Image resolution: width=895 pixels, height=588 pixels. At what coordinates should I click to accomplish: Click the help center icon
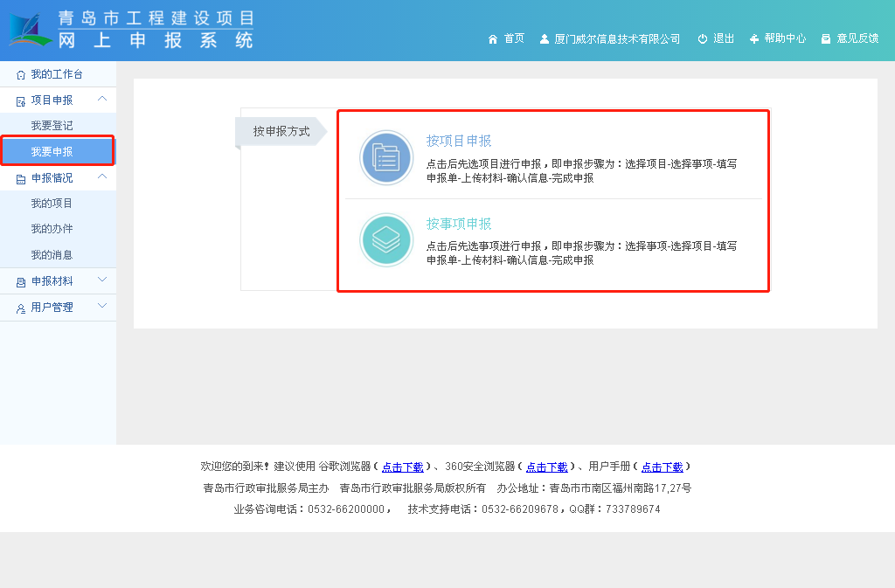pyautogui.click(x=754, y=39)
